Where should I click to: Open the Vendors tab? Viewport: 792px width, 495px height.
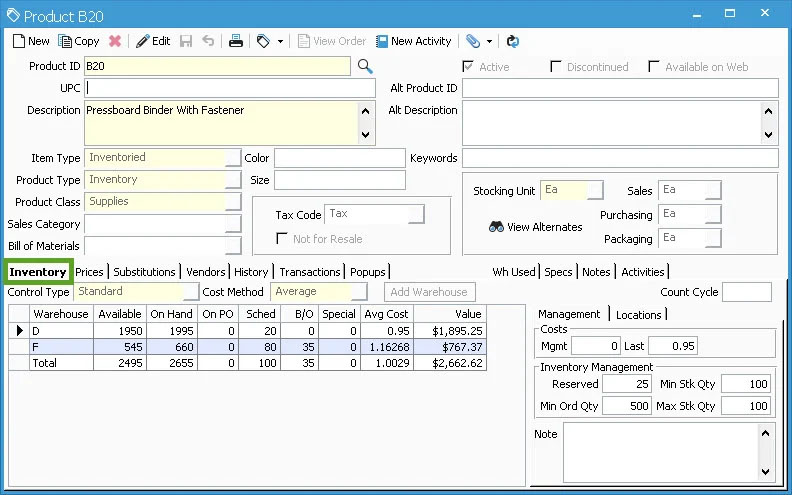(206, 272)
